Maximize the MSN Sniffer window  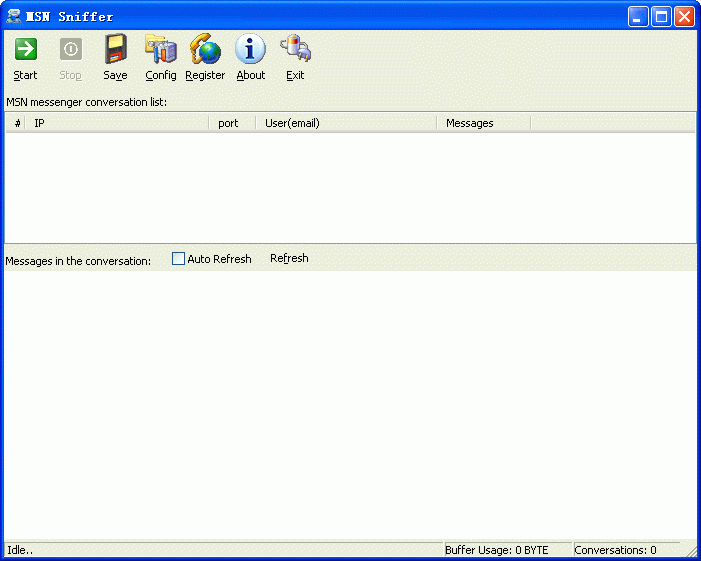(x=661, y=17)
